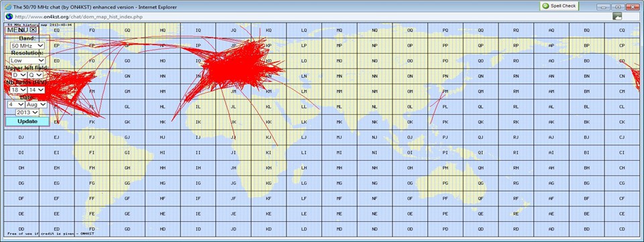The height and width of the screenshot is (242, 644).
Task: Click the globe icon beside the URL
Action: tap(9, 16)
